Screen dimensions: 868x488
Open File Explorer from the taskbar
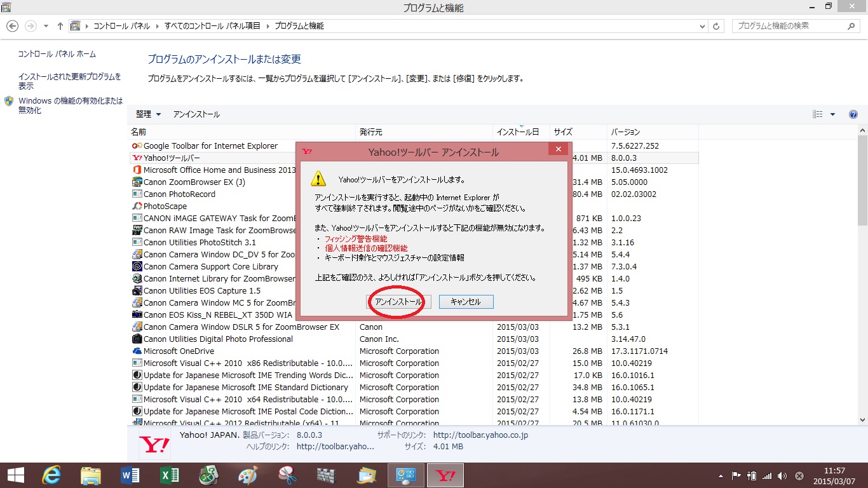[91, 475]
